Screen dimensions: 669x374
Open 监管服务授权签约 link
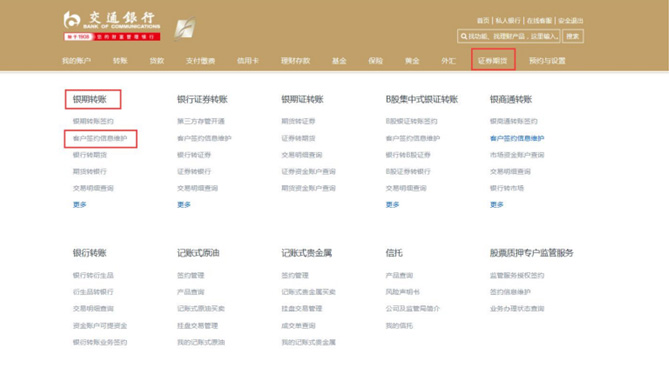(517, 275)
